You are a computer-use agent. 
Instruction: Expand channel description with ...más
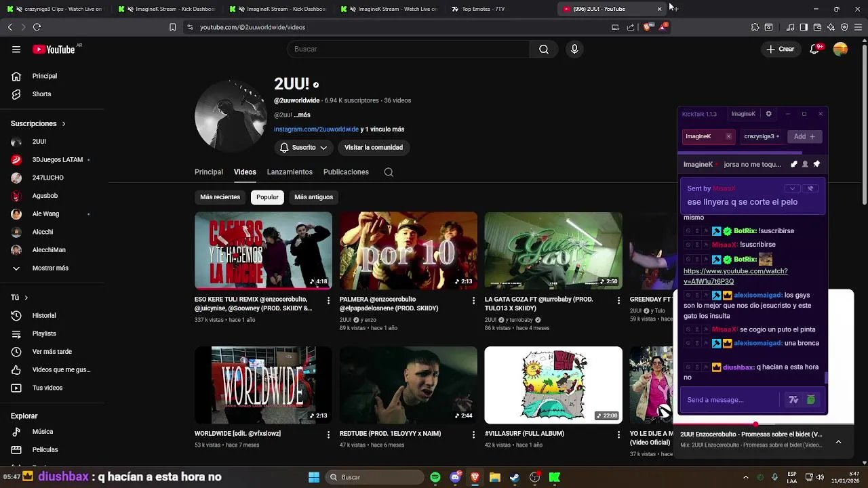pyautogui.click(x=302, y=115)
